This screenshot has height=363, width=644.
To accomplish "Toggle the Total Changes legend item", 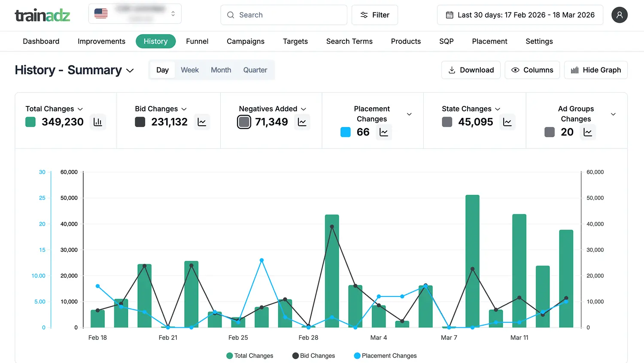I will pos(250,356).
